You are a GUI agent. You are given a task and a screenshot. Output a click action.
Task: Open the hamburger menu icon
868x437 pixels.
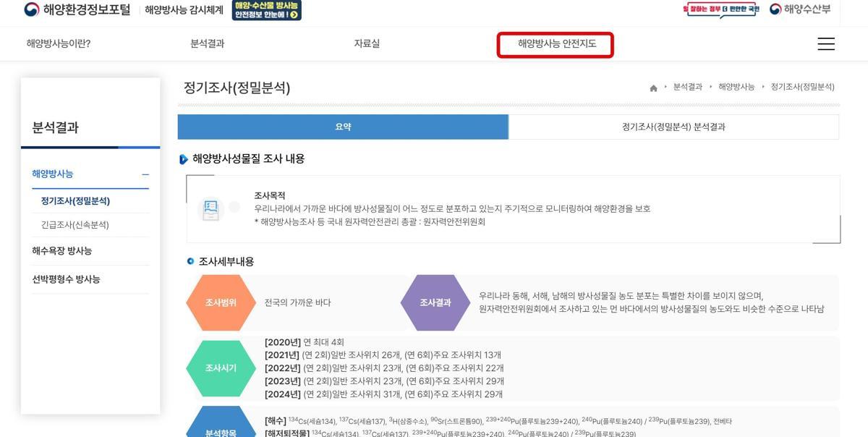[x=825, y=44]
